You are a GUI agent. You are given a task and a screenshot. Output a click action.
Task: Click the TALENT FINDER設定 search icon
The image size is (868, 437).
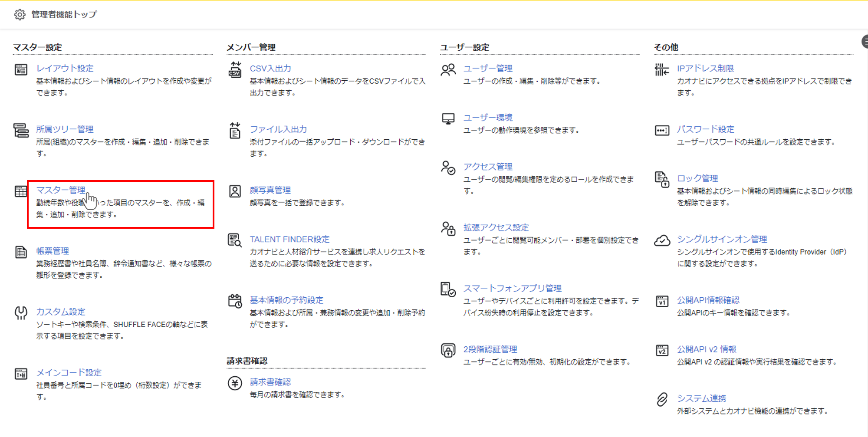coord(235,240)
